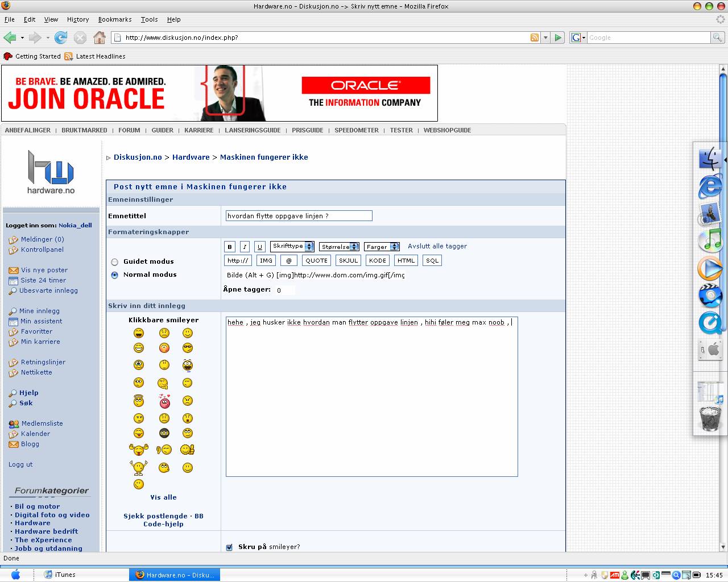Insert the thumbs-up smiley
The height and width of the screenshot is (582, 728).
[x=187, y=450]
